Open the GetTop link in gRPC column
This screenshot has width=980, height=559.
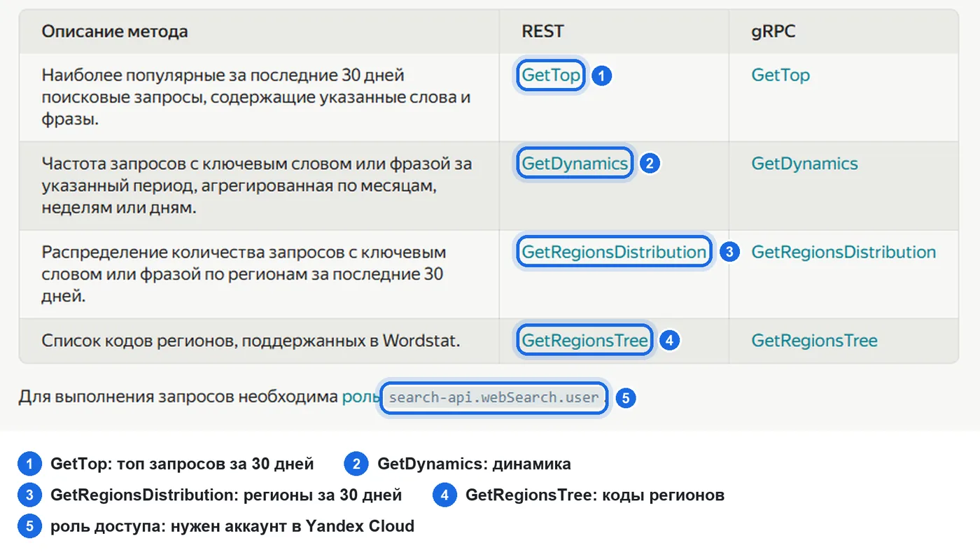(x=780, y=75)
